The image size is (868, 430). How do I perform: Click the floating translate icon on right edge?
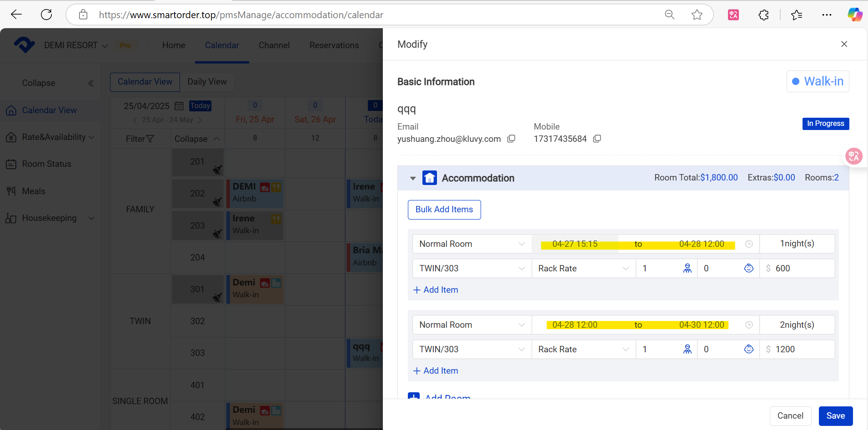coord(853,156)
